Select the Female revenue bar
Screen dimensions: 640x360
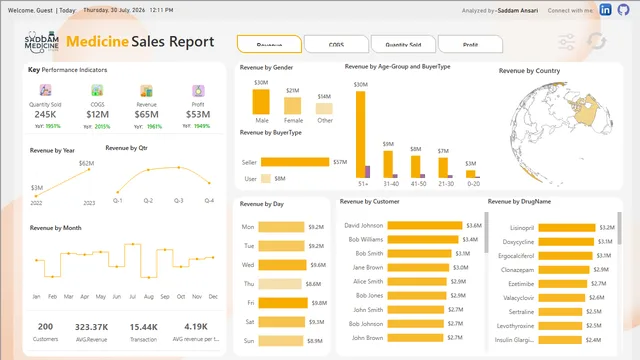[293, 106]
